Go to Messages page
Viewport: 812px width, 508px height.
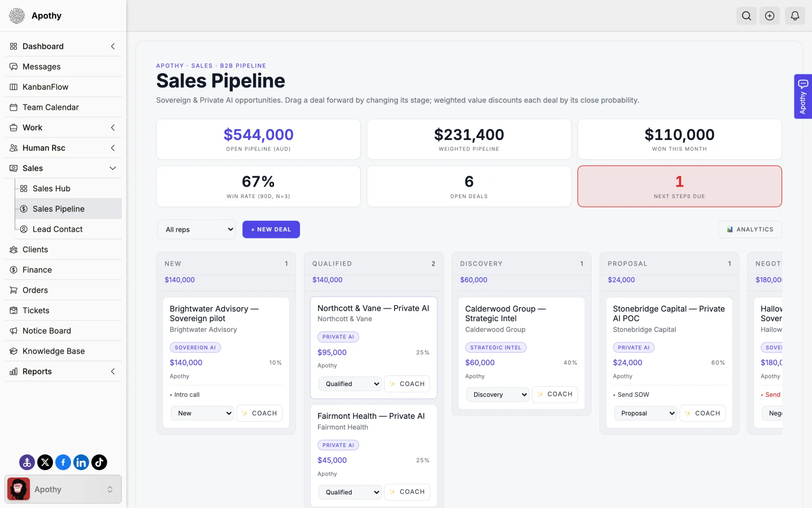[63, 67]
